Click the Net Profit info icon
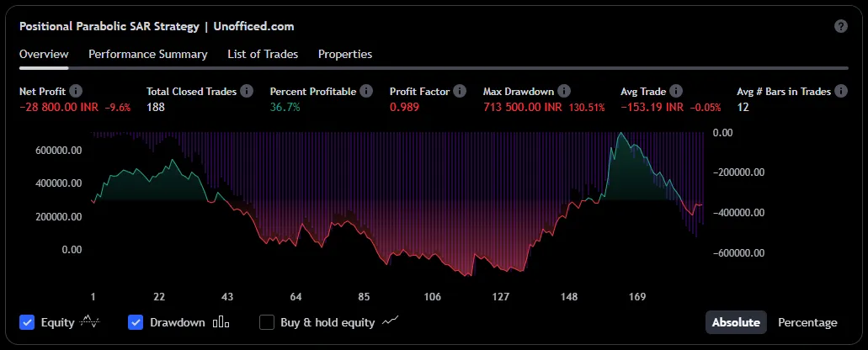 (76, 91)
